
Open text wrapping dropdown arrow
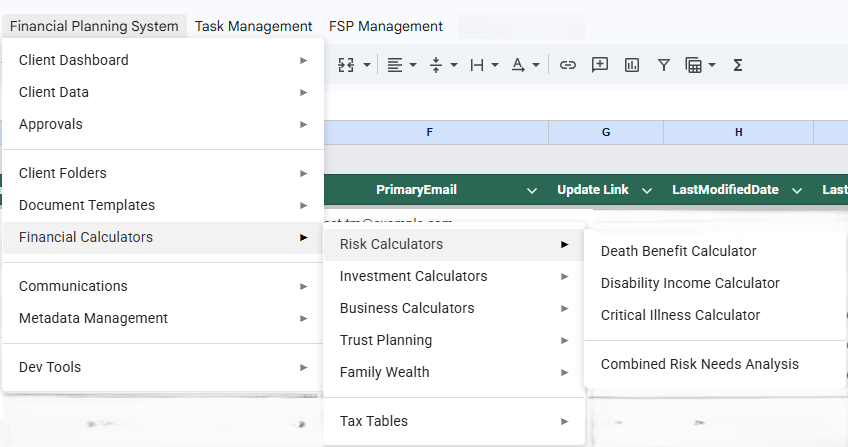coord(495,65)
